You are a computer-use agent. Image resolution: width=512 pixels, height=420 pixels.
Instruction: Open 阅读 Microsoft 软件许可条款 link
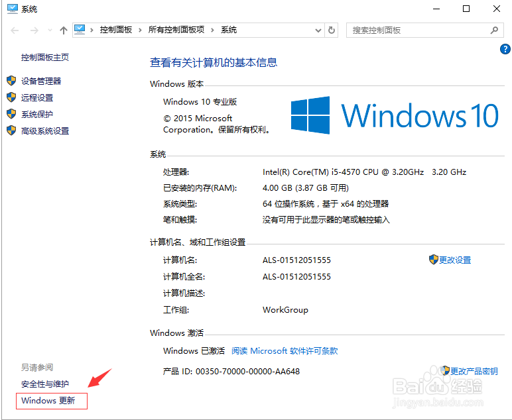[x=285, y=351]
